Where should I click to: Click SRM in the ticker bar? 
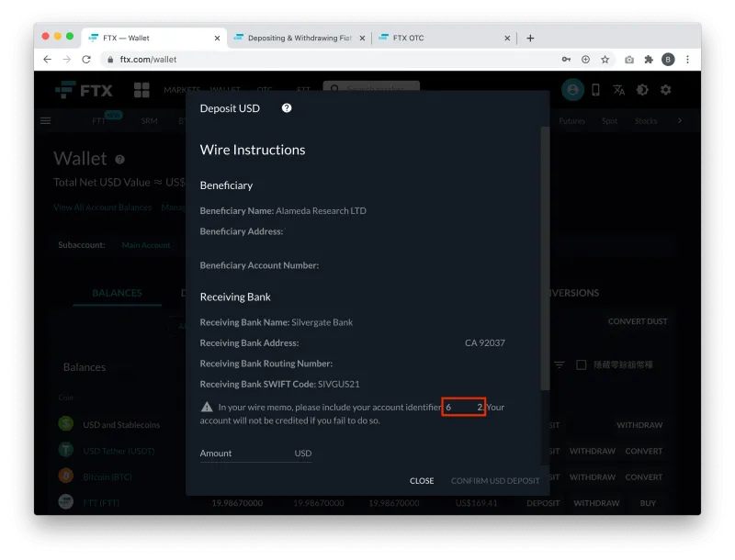click(x=149, y=121)
